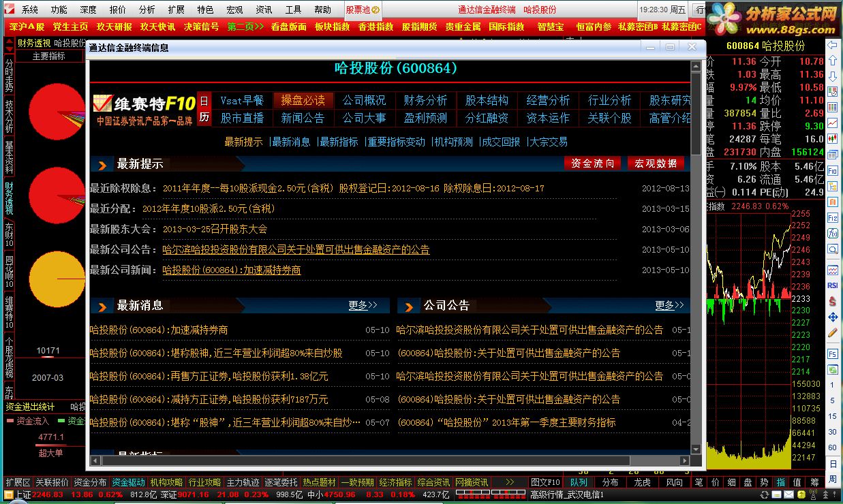Screen dimensions: 843x504
Task: Click the up arrow icon in the right toolbar
Action: (x=832, y=61)
